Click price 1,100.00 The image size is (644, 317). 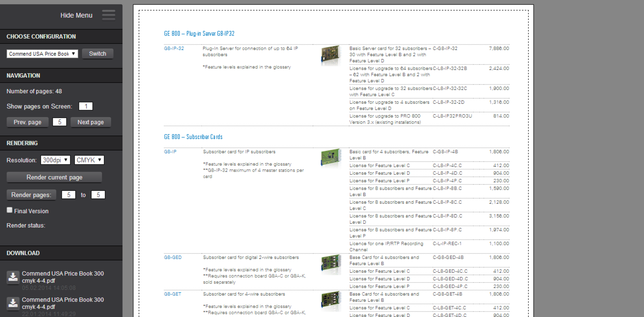pyautogui.click(x=499, y=244)
